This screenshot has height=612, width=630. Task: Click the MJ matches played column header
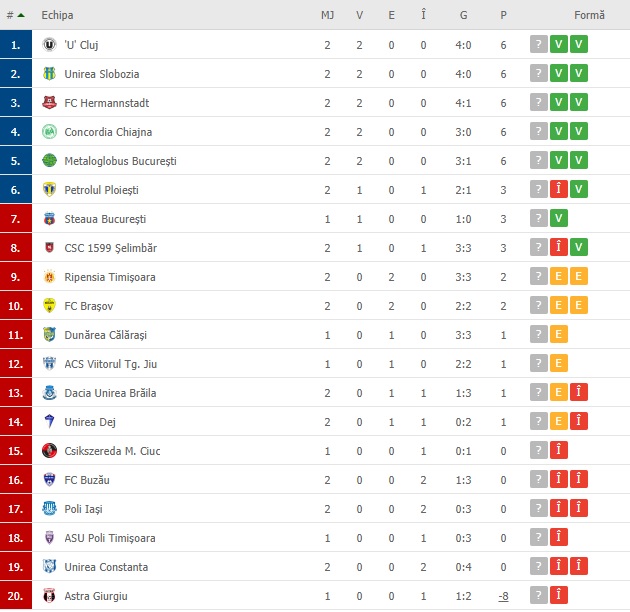(x=327, y=15)
